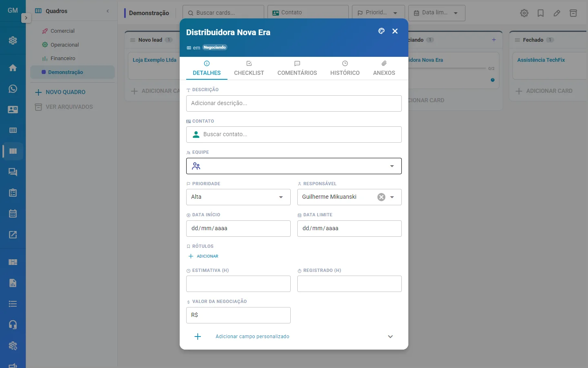Click Adicionar under Rótulos
Viewport: 588px width, 368px height.
click(x=203, y=256)
